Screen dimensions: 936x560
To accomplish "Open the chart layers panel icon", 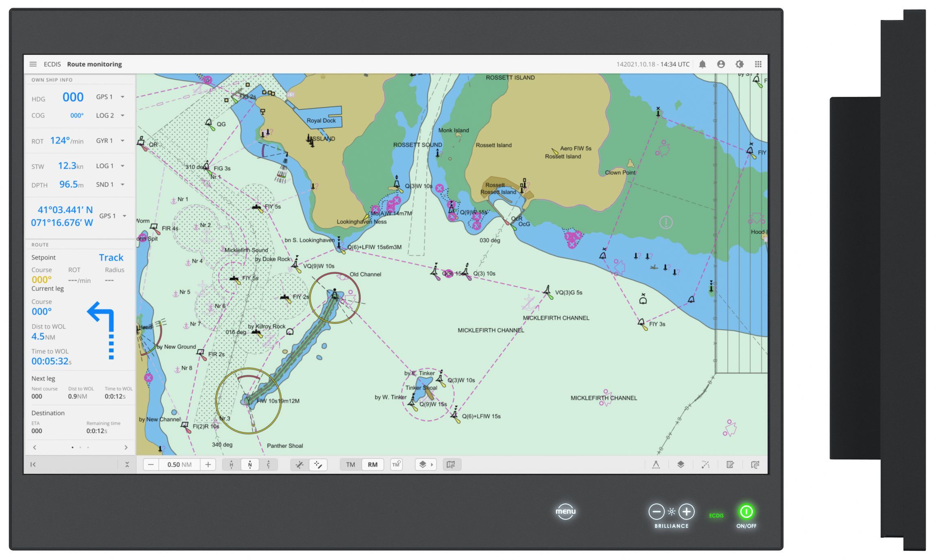I will click(x=681, y=464).
